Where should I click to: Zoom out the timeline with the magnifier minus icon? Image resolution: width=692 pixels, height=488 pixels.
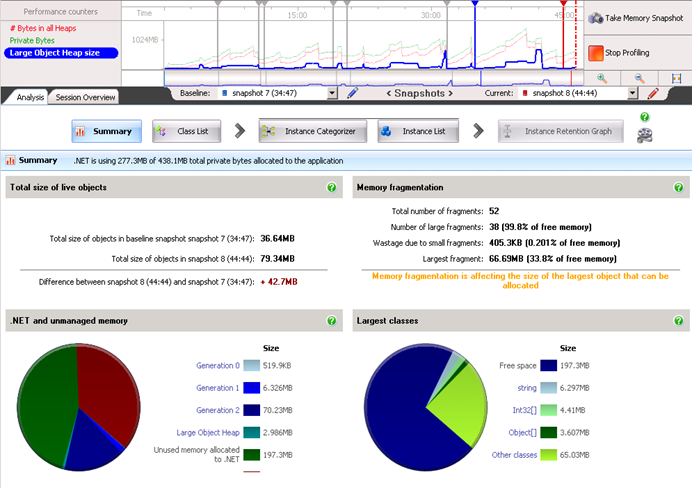point(639,79)
